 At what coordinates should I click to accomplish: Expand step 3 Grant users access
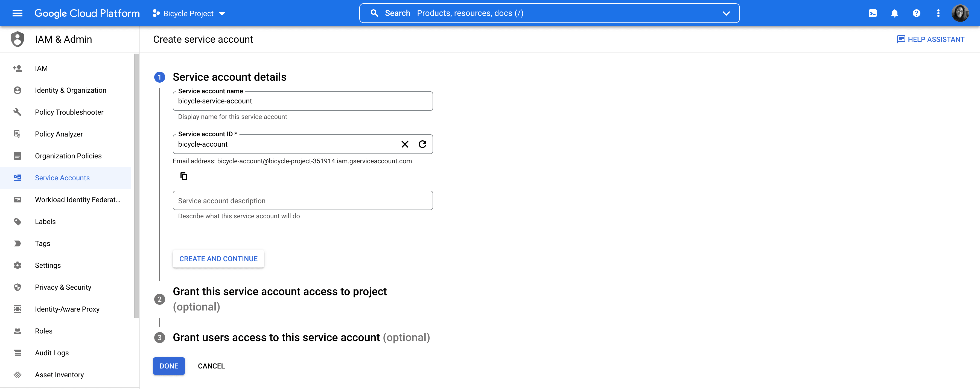point(301,337)
